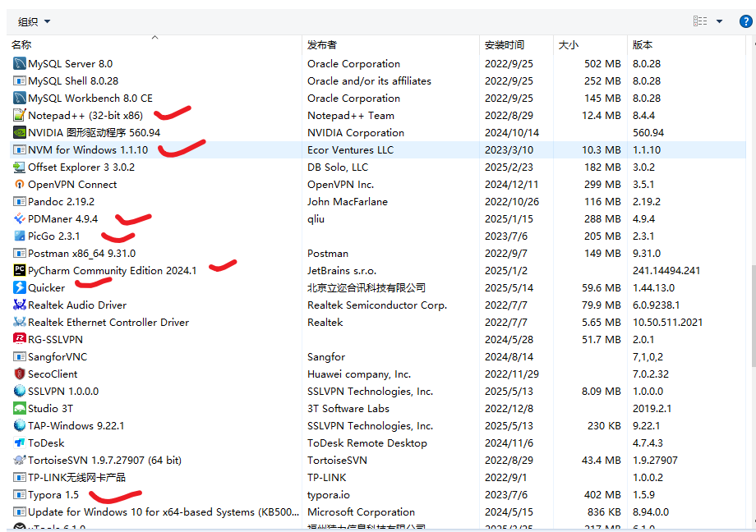Click the ToDesk program icon
Viewport: 756px width, 532px height.
pos(19,443)
